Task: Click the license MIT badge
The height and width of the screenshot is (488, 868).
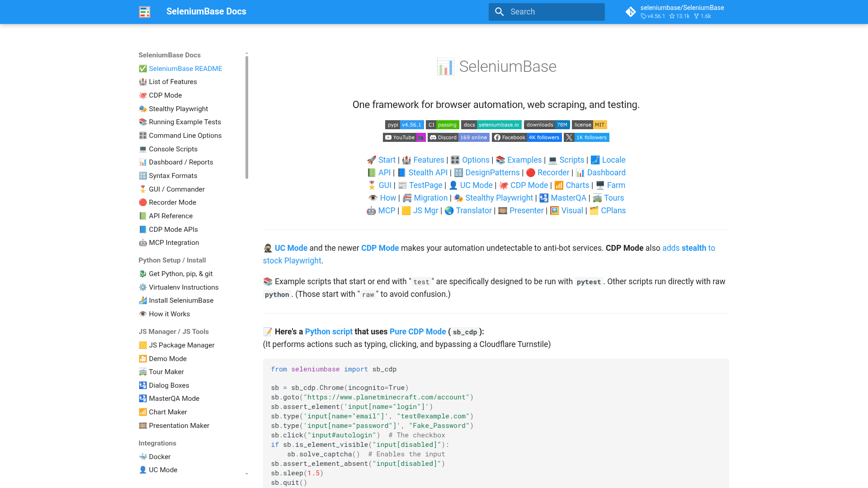Action: 589,125
